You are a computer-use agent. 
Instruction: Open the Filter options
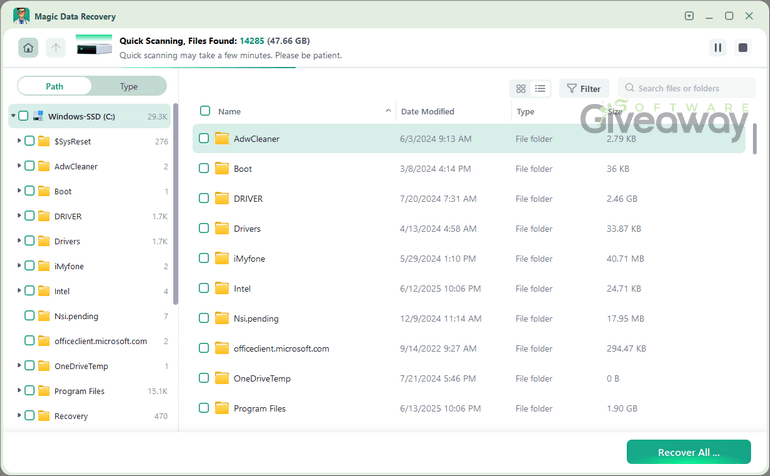(584, 88)
